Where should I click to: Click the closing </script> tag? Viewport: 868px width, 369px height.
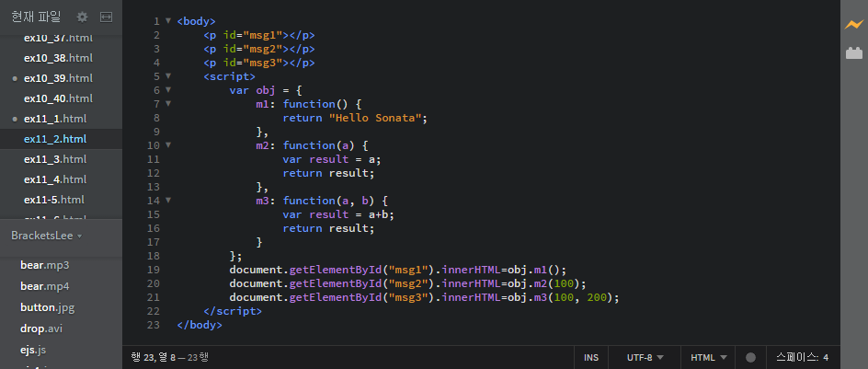click(233, 311)
